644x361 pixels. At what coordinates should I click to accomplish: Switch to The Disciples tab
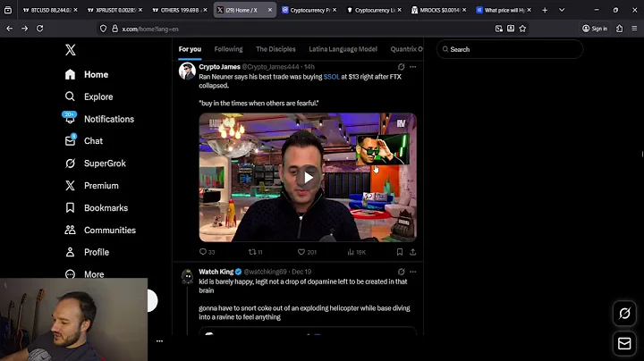(x=275, y=49)
